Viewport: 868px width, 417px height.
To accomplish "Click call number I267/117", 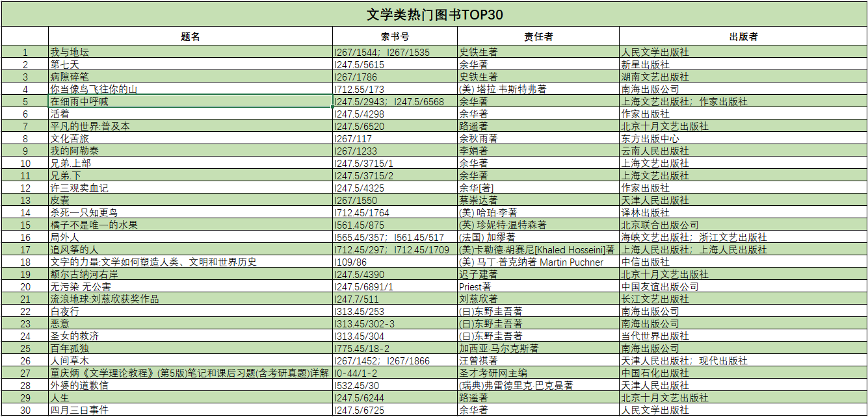I will point(395,139).
